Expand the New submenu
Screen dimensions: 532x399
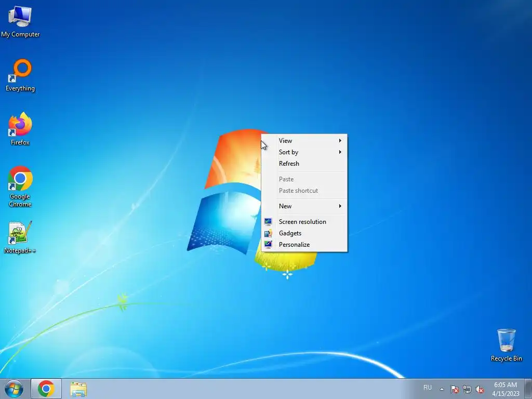[304, 206]
